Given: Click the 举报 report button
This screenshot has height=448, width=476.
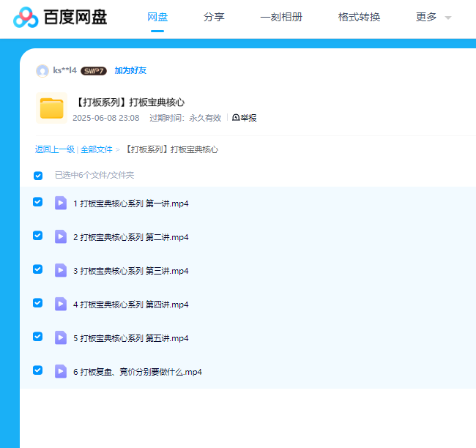Looking at the screenshot, I should click(x=245, y=118).
